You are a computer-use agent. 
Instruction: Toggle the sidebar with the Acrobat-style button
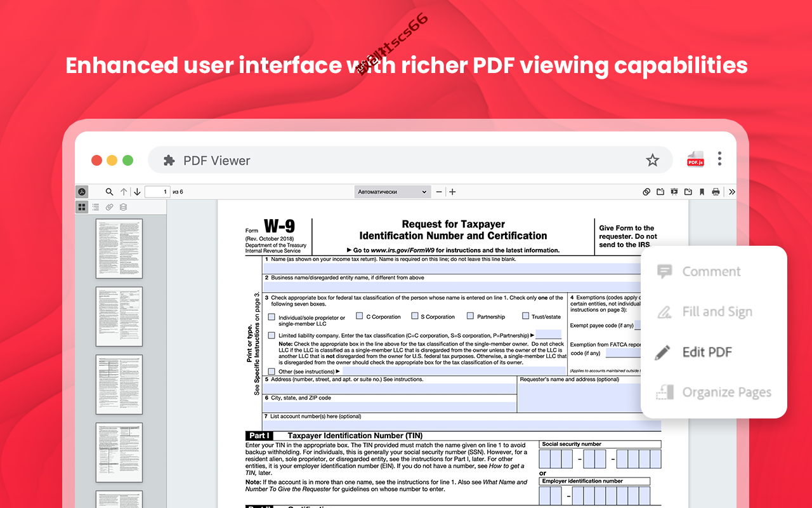pyautogui.click(x=82, y=192)
